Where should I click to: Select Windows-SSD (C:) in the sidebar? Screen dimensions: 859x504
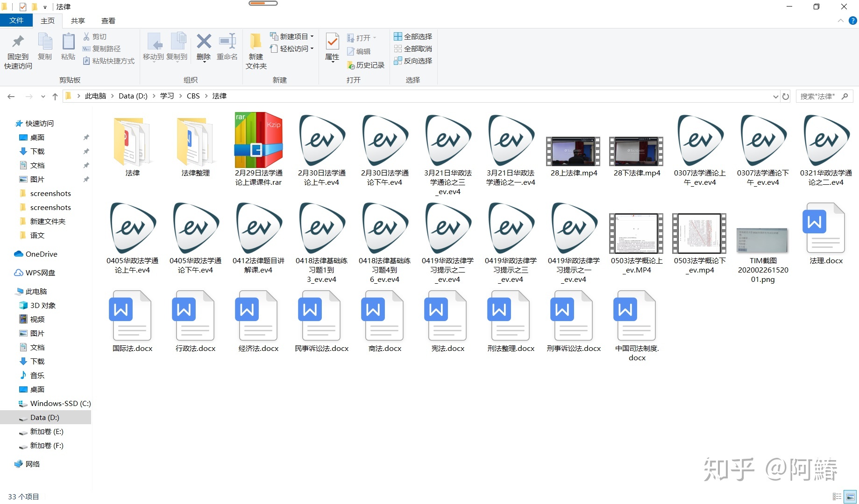[55, 403]
